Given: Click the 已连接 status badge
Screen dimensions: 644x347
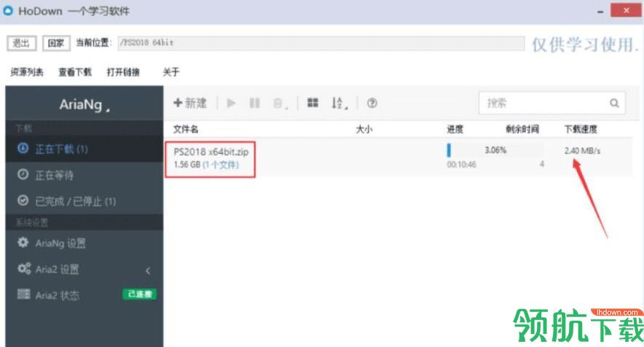Looking at the screenshot, I should pos(140,295).
